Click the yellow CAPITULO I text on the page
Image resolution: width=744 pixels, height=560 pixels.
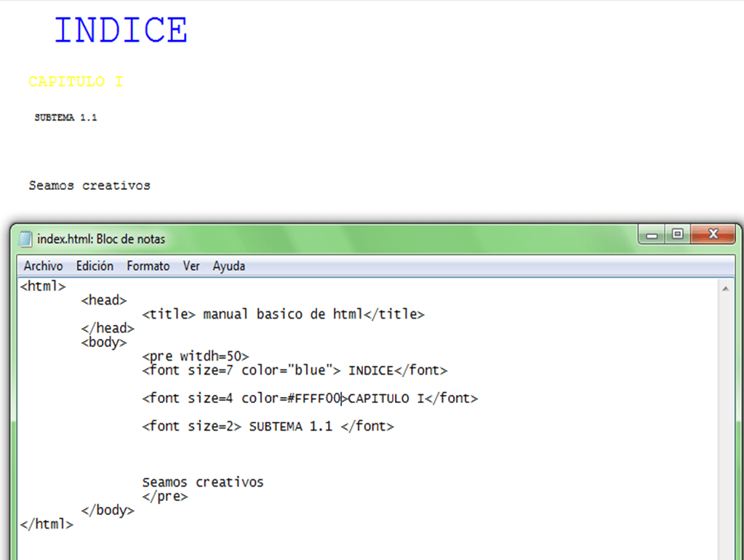click(75, 82)
